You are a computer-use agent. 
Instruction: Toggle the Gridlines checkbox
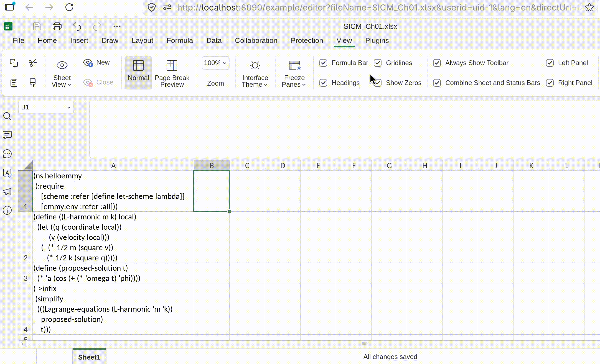point(378,63)
